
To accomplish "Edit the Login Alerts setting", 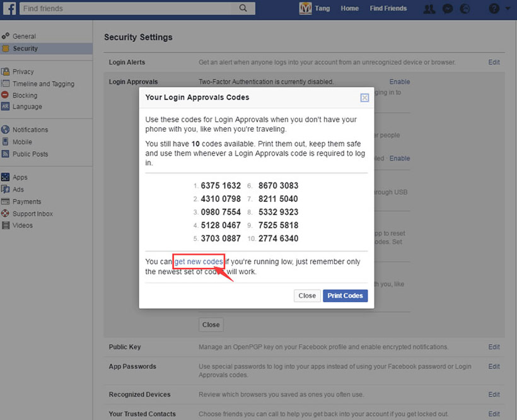I will point(494,62).
